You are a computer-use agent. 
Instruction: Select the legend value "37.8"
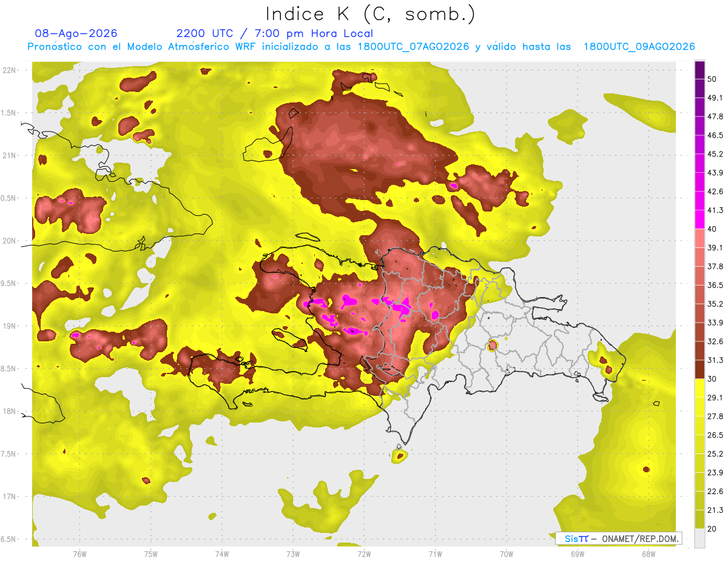click(715, 266)
